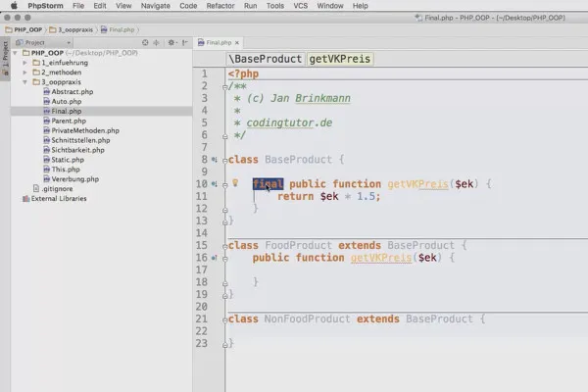Click the codingtutor.de link in comment
Viewport: 588px width, 392px height.
289,122
